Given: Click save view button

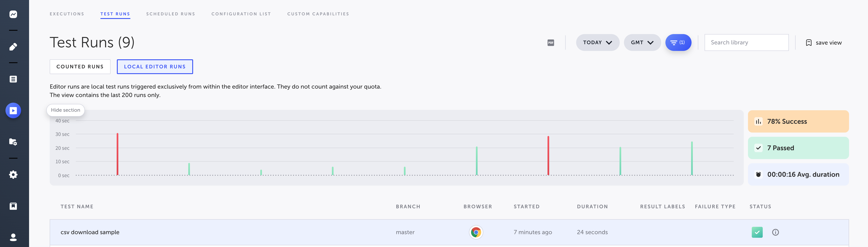Looking at the screenshot, I should click(x=824, y=43).
